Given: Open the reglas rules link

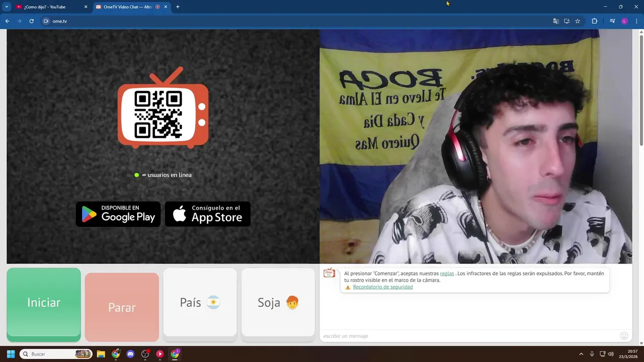Looking at the screenshot, I should tap(447, 274).
